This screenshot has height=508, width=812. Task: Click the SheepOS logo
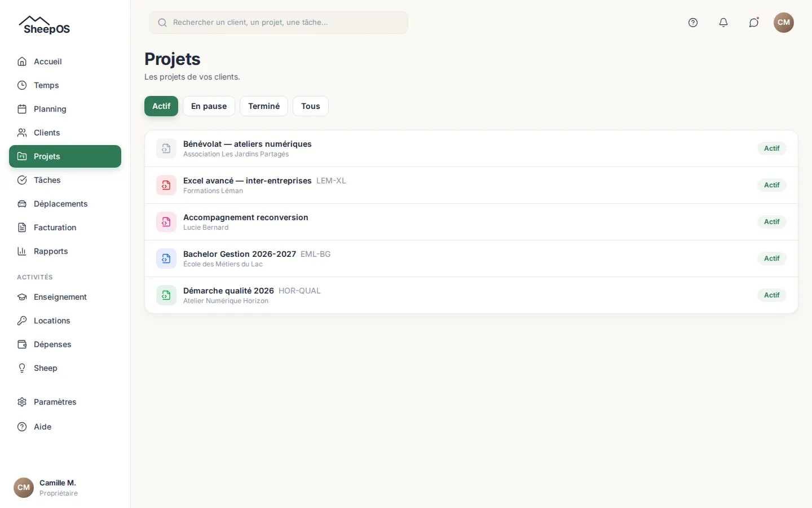45,25
